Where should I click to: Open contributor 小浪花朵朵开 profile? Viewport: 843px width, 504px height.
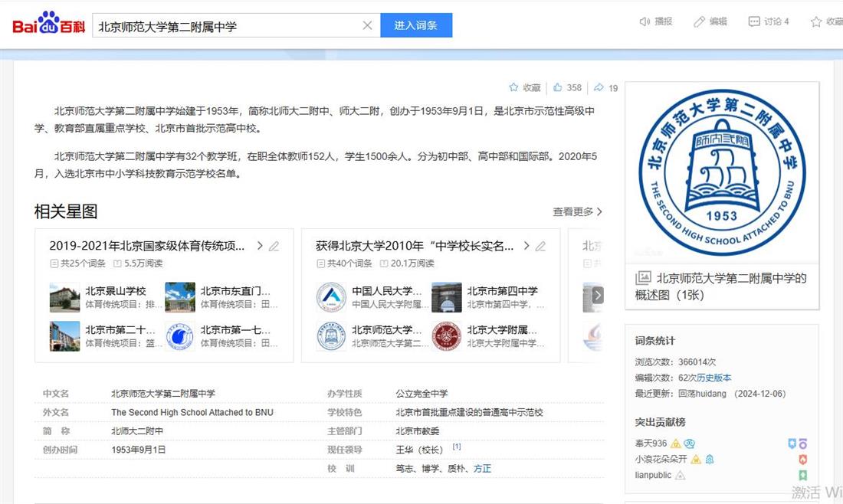point(661,460)
